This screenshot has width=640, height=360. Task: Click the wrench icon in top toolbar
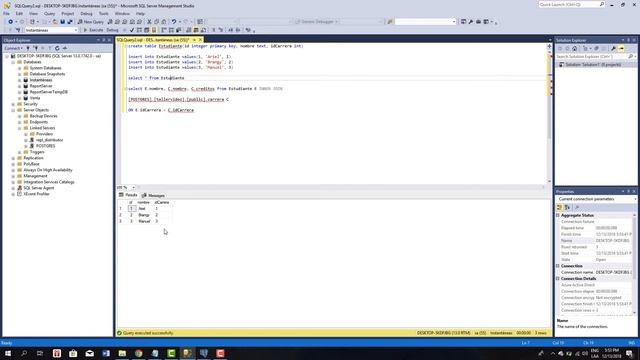pos(471,22)
